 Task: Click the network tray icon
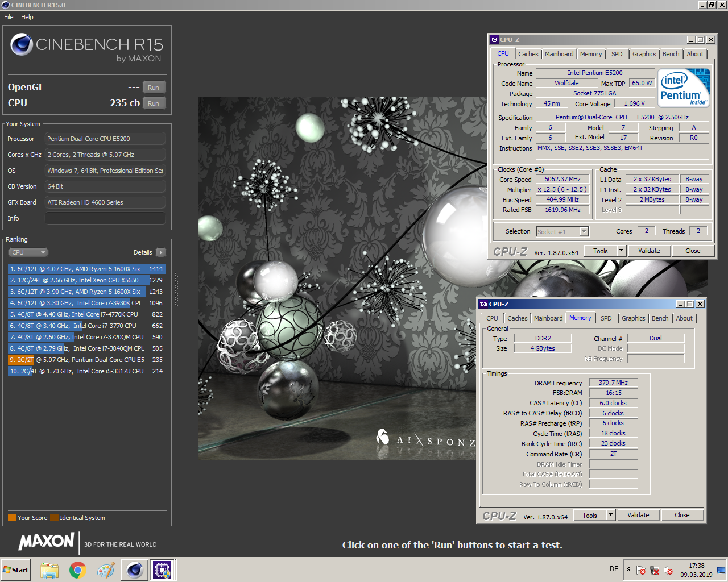tap(655, 570)
